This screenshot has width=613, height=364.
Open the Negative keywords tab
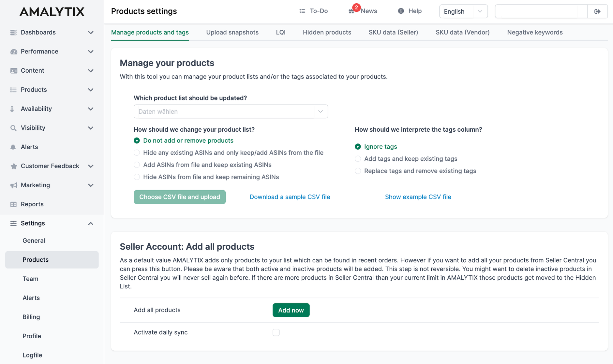pos(535,32)
